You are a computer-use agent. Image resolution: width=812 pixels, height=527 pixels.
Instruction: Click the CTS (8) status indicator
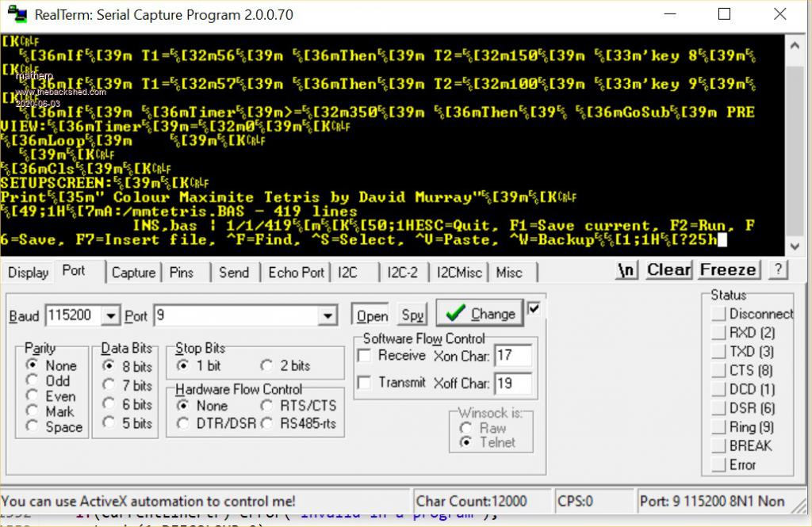(718, 371)
